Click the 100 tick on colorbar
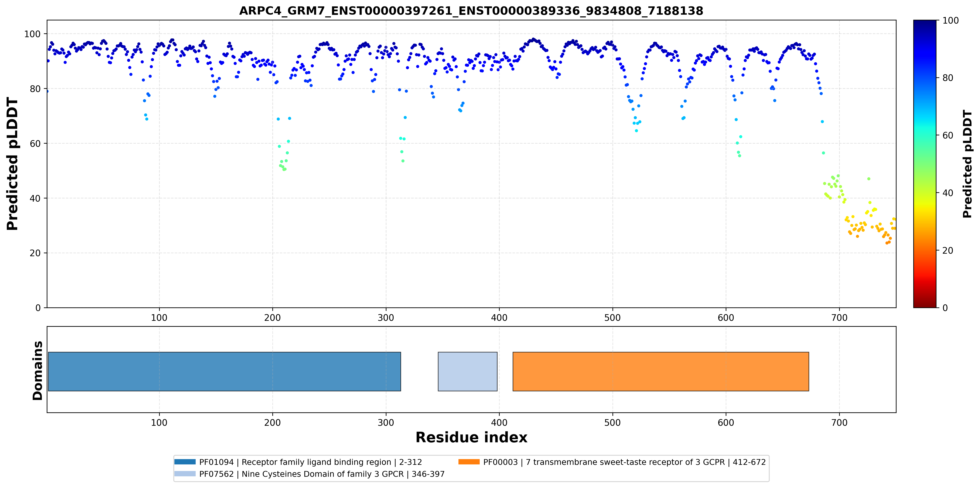 coord(950,21)
